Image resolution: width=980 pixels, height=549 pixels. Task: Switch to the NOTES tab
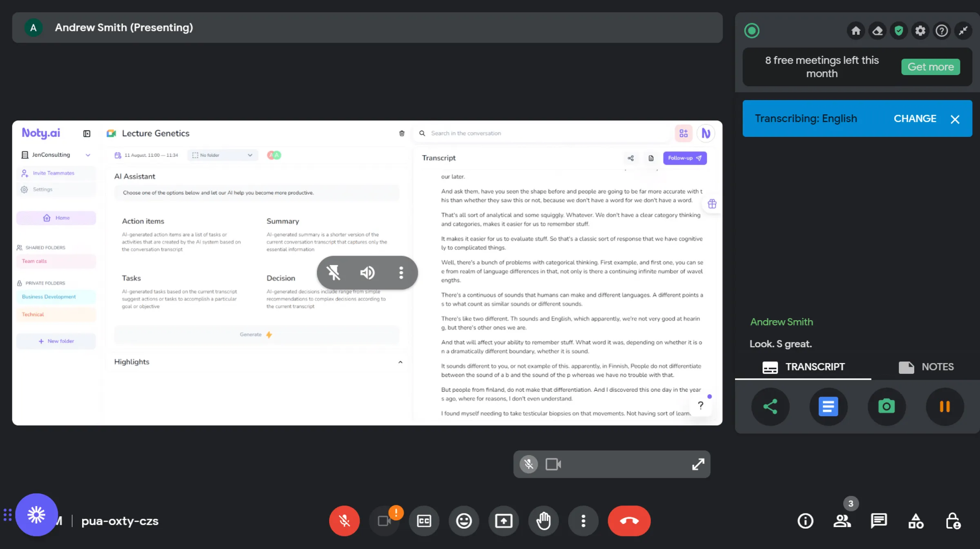click(926, 367)
